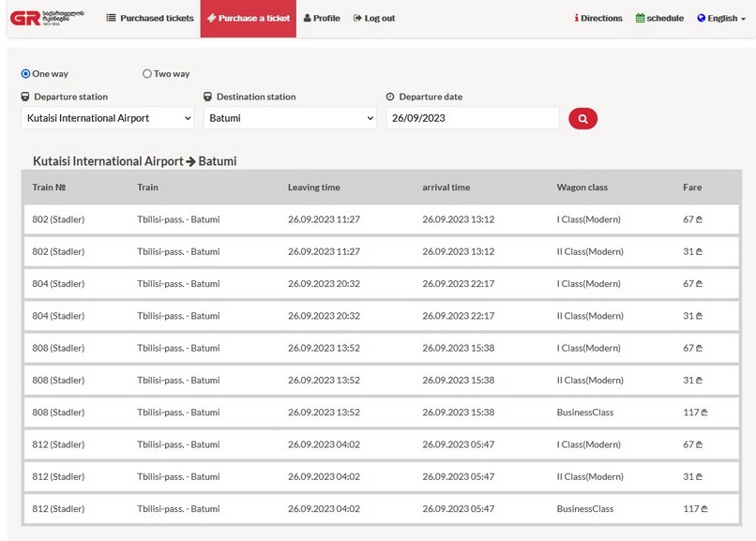
Task: Click the clock icon beside Departure date
Action: point(390,97)
